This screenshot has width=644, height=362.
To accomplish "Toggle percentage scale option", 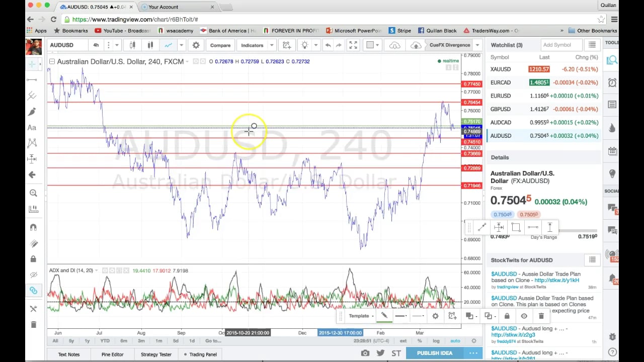I will (x=420, y=341).
